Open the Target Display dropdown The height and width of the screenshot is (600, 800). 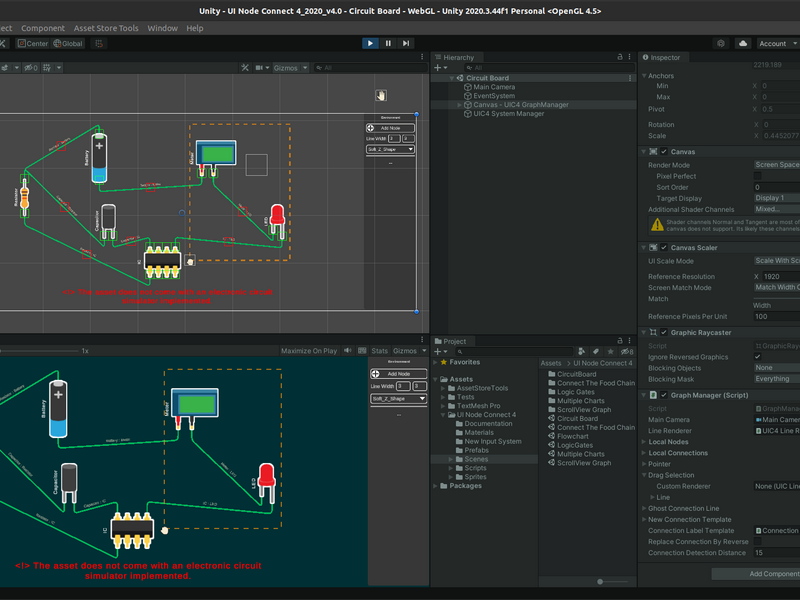click(777, 198)
